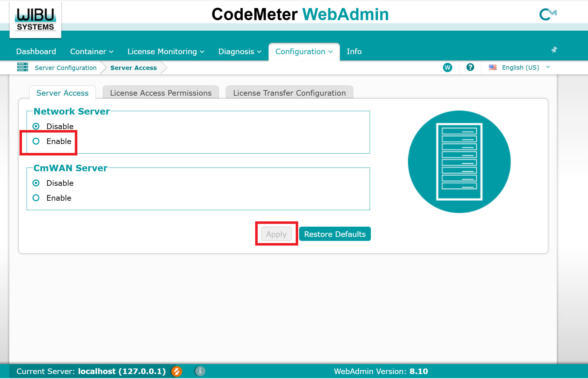
Task: Click the US flag language icon
Action: point(493,68)
